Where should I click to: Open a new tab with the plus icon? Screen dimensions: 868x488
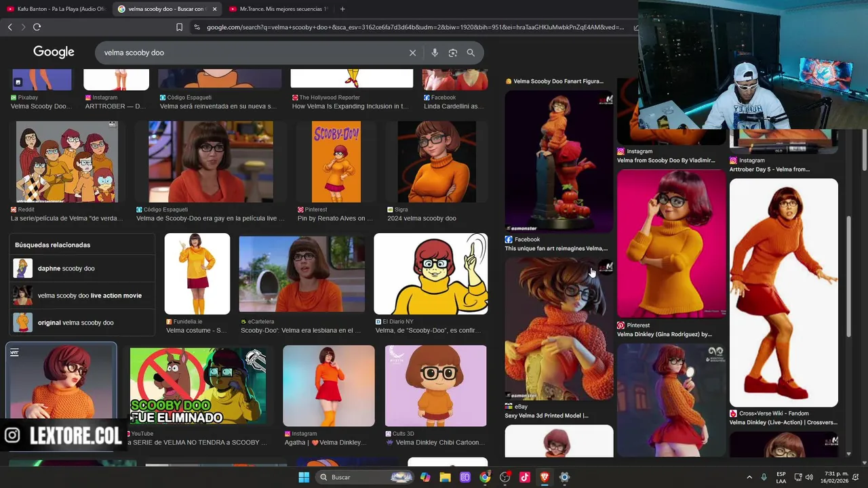tap(342, 9)
